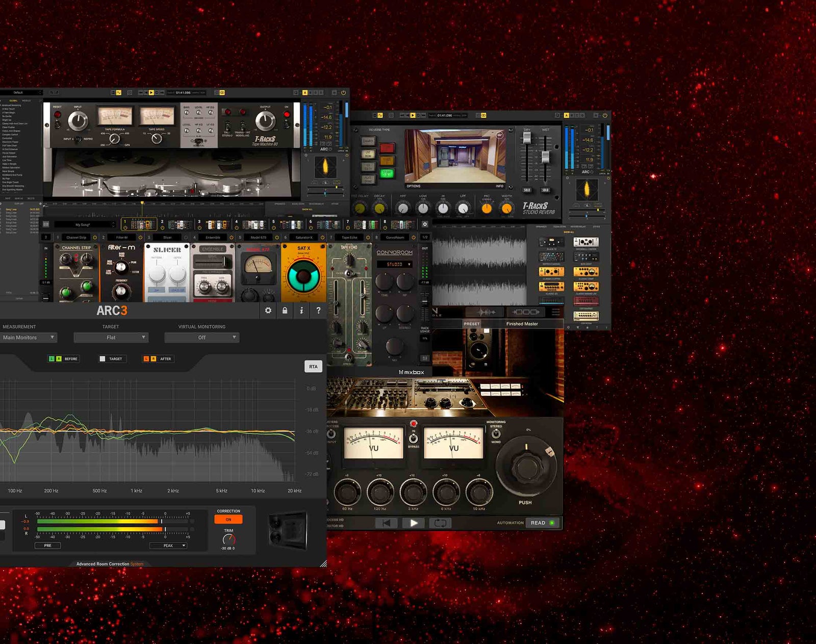Adjust Studio Reverb DRY fader
Viewport: 816px width, 644px height.
point(527,137)
